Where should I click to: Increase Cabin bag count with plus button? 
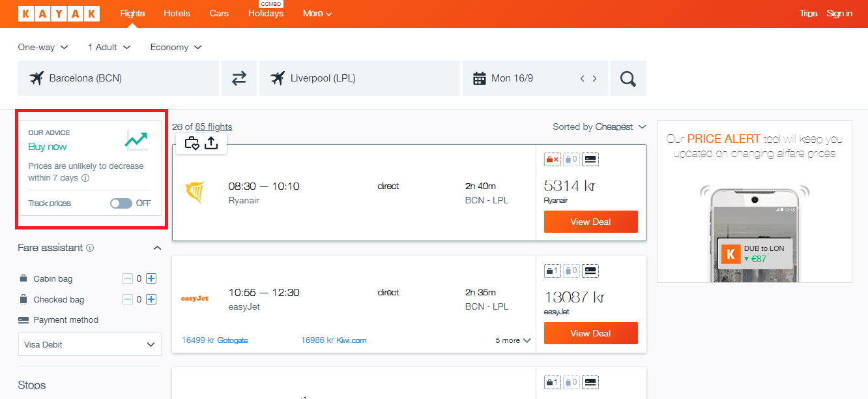coord(151,279)
